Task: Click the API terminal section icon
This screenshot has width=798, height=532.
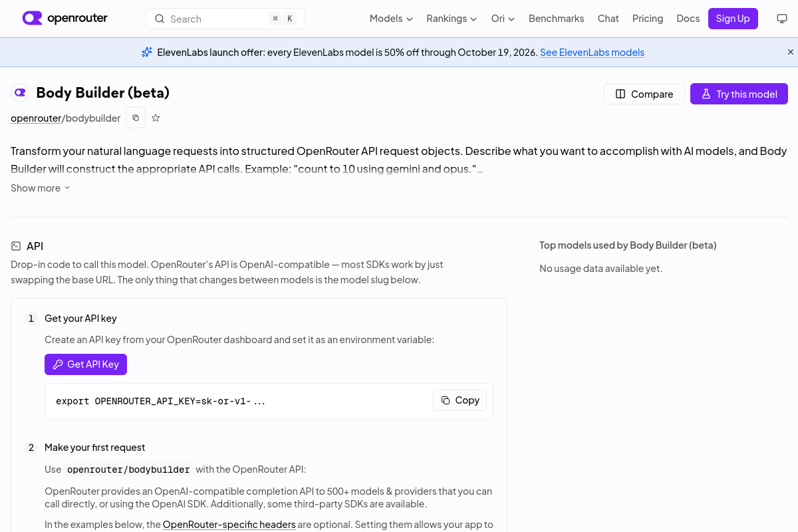Action: pyautogui.click(x=16, y=246)
